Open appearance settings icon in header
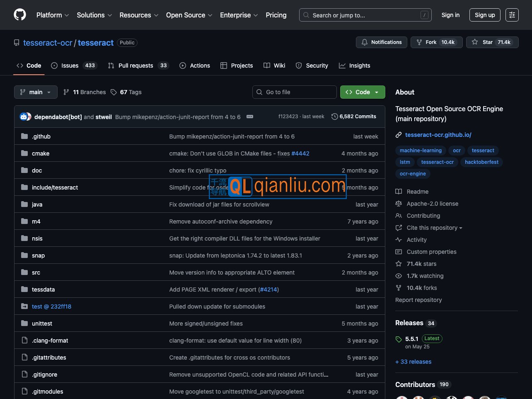The image size is (532, 399). (512, 15)
